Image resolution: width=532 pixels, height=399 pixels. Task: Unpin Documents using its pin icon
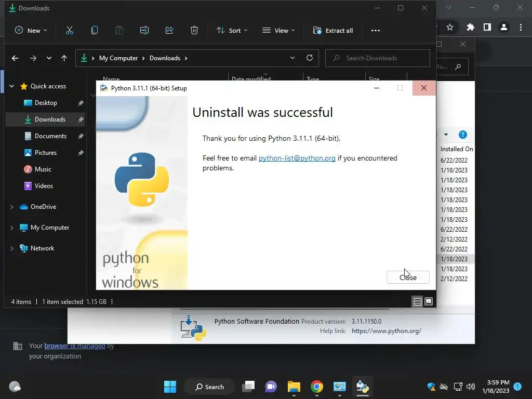[81, 136]
